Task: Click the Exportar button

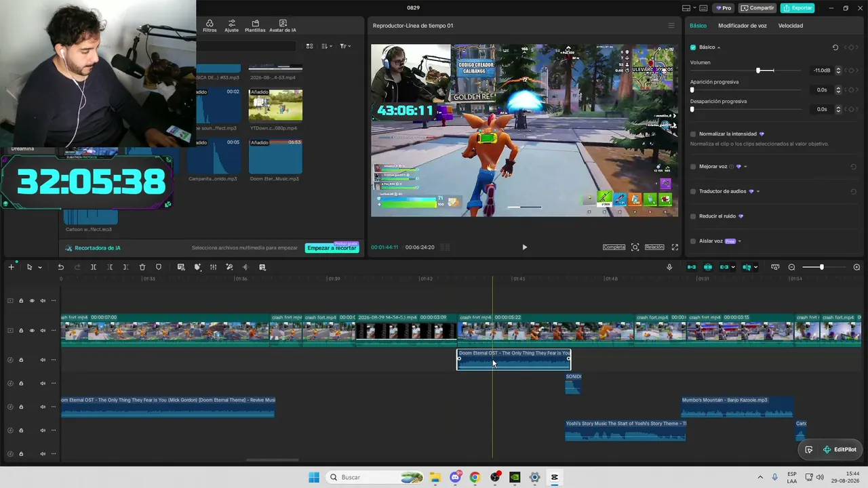Action: click(797, 8)
